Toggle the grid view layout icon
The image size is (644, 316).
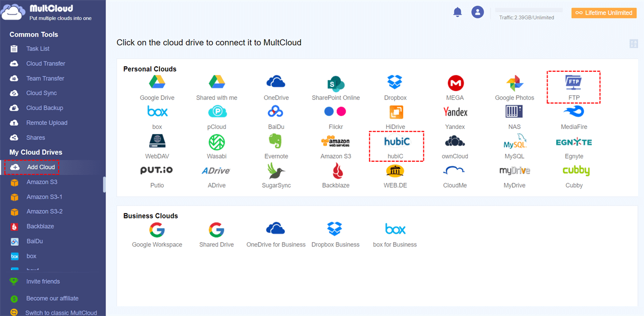[x=633, y=44]
